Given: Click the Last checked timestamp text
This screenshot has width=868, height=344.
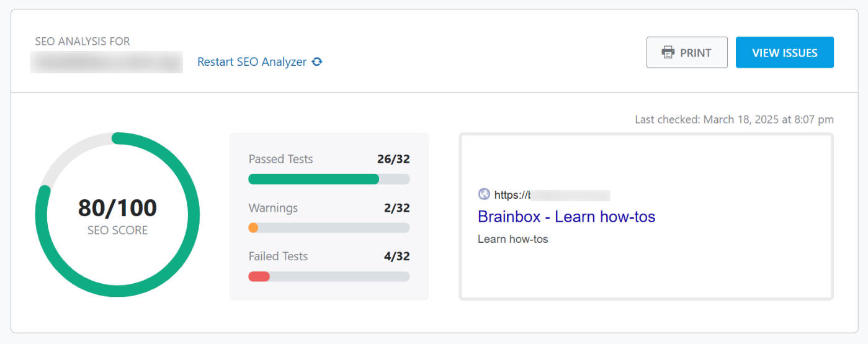Looking at the screenshot, I should point(734,119).
